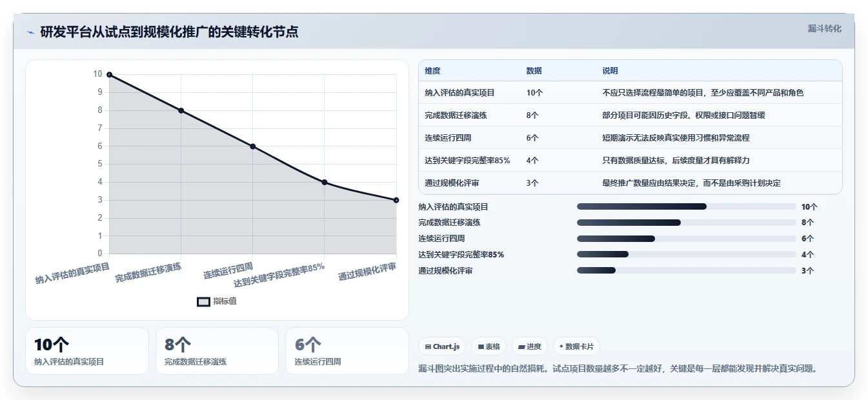
Task: Click the 3个 value beside the progress bar
Action: [807, 271]
